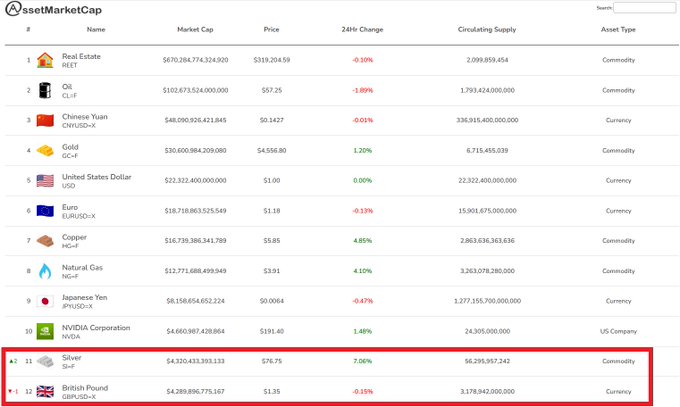
Task: Click the Japanese flag icon
Action: tap(45, 301)
